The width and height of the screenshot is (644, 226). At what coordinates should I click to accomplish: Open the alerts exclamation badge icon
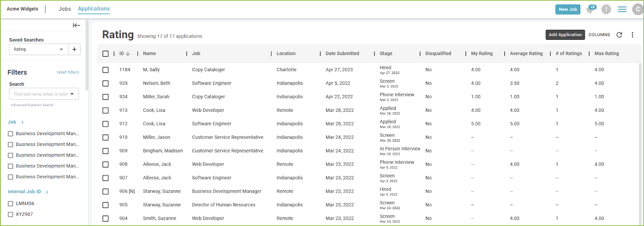point(606,9)
